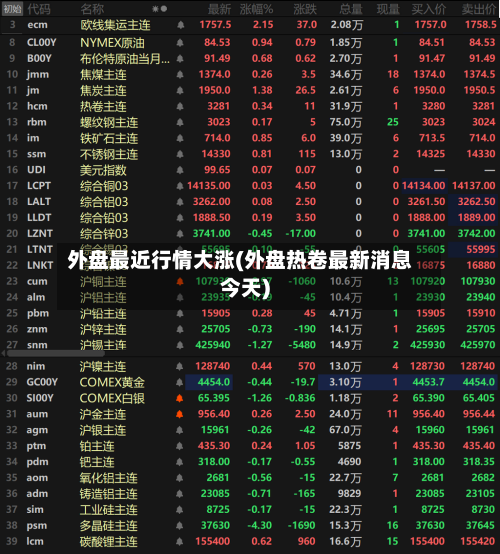
Task: Click 沪锡主连 name cell
Action: (x=103, y=345)
